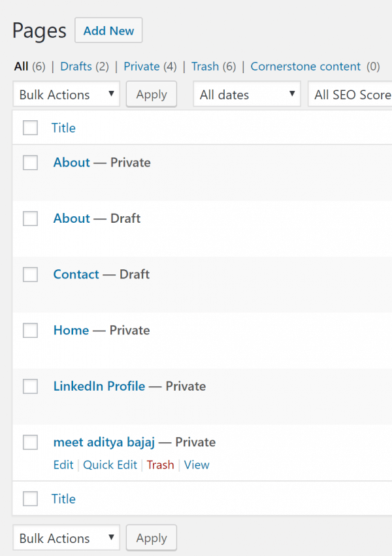The height and width of the screenshot is (556, 392).
Task: View the Trash pages list
Action: pos(204,66)
